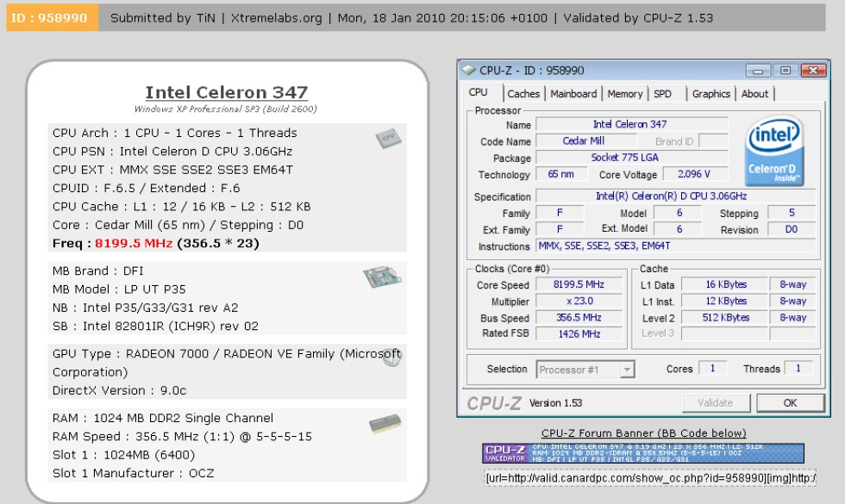Screen dimensions: 845x504
Task: Click the red 8199.5 MHz frequency text
Action: click(134, 243)
